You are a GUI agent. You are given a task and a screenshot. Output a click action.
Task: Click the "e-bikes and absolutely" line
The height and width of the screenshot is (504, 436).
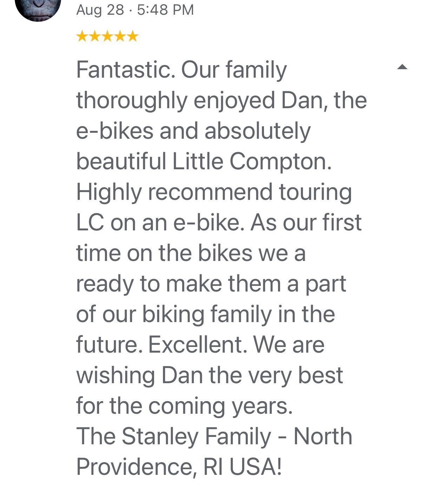193,131
